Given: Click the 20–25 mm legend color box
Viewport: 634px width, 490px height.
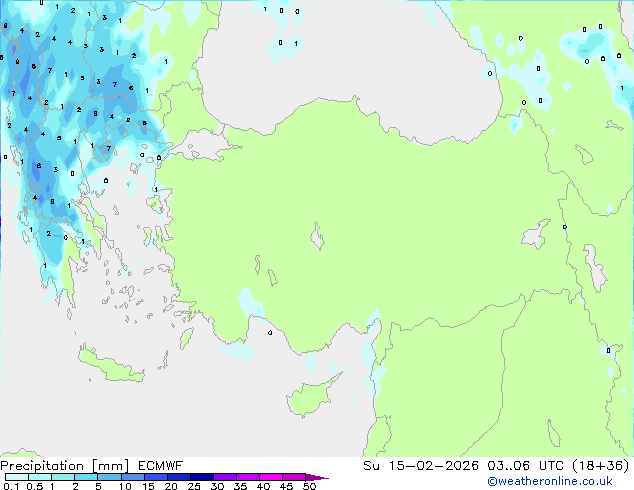Looking at the screenshot, I should 178,477.
